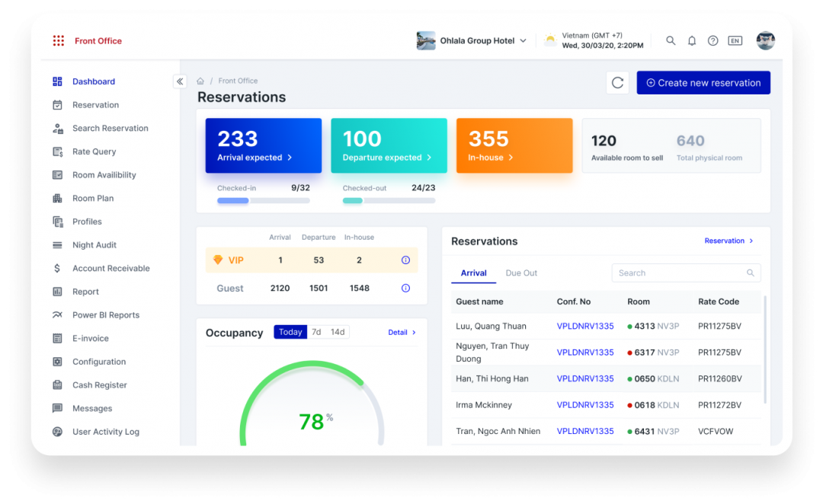Collapse the left sidebar with the chevron
Image resolution: width=823 pixels, height=504 pixels.
click(x=180, y=81)
